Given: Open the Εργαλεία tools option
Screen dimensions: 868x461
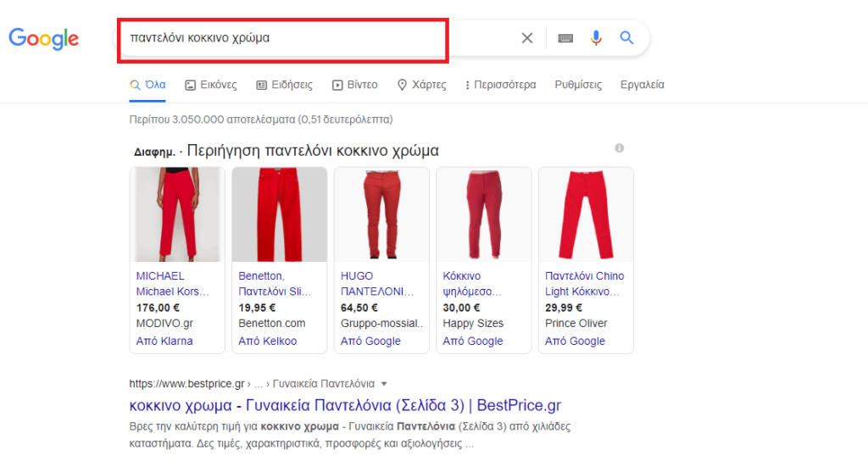Looking at the screenshot, I should pyautogui.click(x=643, y=85).
